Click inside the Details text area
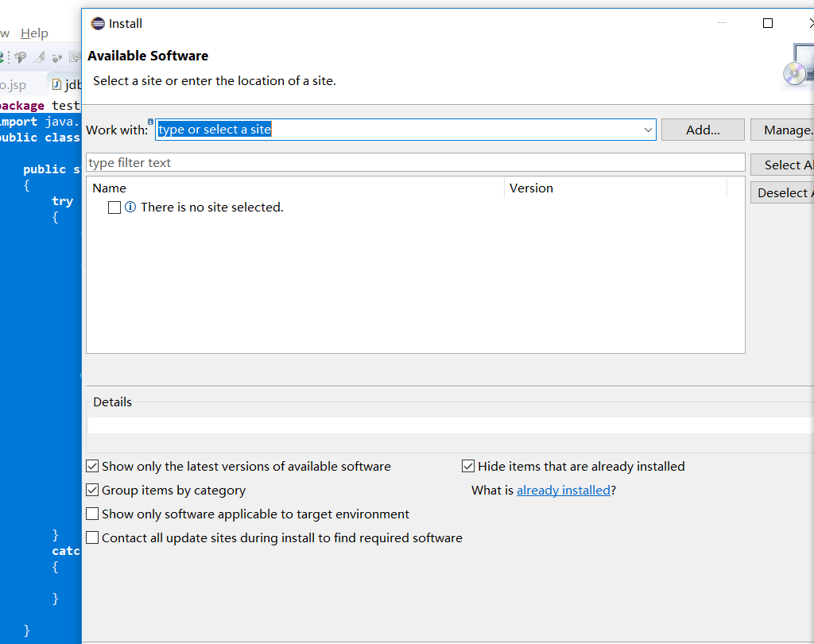 (451, 425)
